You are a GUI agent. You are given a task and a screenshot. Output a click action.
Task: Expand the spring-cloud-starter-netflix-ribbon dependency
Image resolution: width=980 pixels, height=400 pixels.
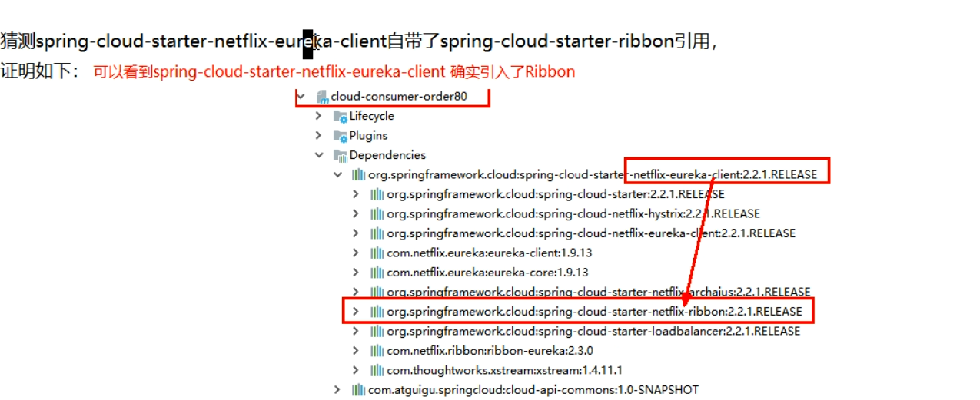pos(355,312)
